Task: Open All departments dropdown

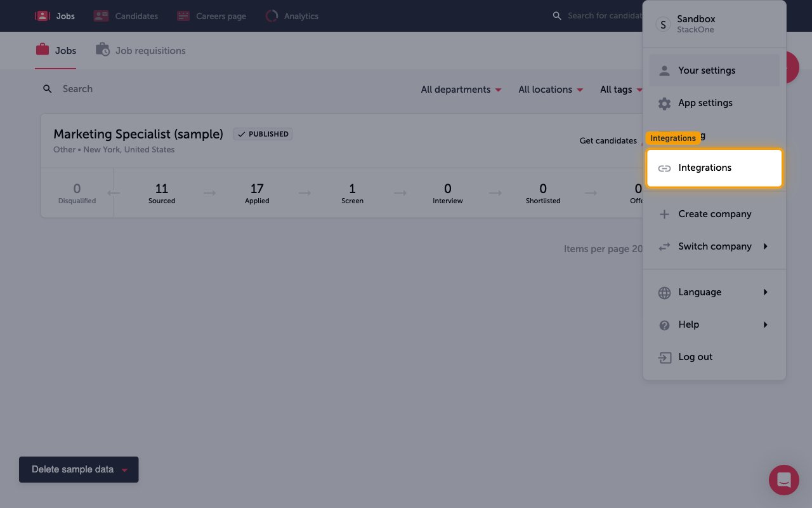Action: pos(461,90)
